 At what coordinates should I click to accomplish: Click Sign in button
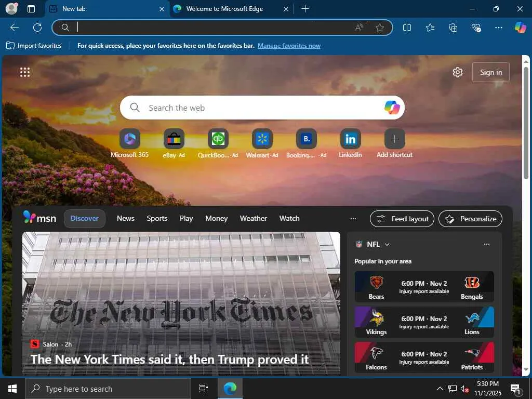point(490,72)
